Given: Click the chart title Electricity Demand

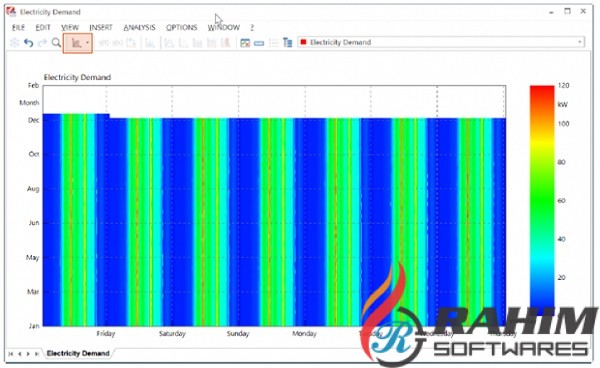Looking at the screenshot, I should click(x=77, y=77).
